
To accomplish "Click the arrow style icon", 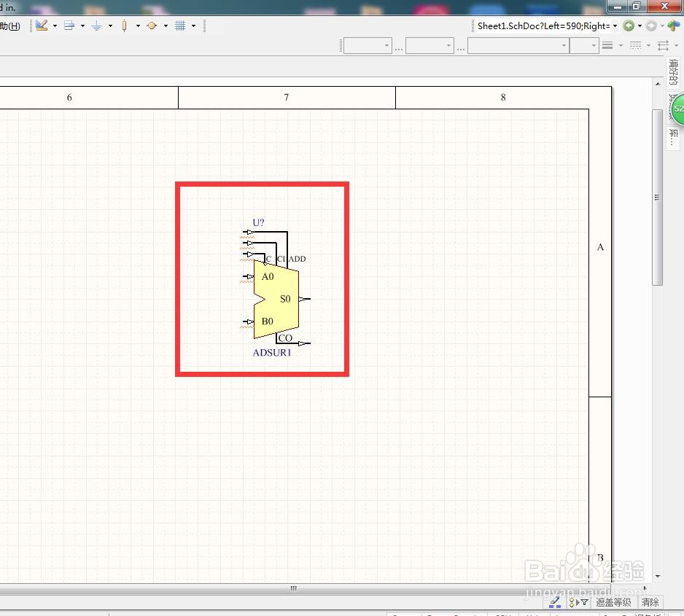I will coord(663,45).
